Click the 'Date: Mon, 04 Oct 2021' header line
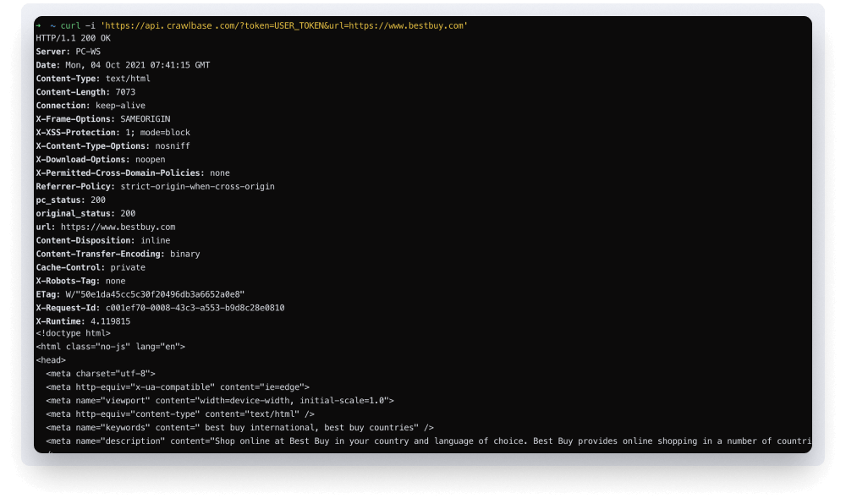Screen dimensions: 846x504 coord(123,65)
